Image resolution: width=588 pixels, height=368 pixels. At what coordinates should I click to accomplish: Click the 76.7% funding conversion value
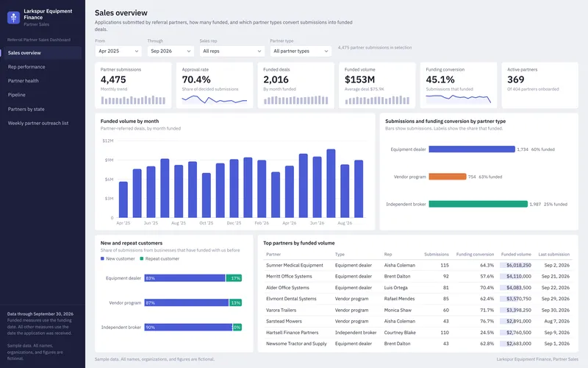click(487, 322)
